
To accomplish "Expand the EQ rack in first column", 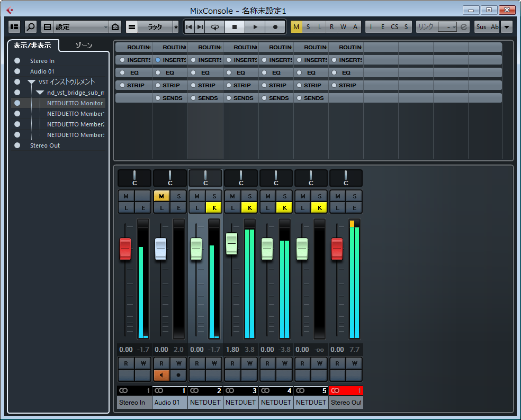I will point(133,72).
